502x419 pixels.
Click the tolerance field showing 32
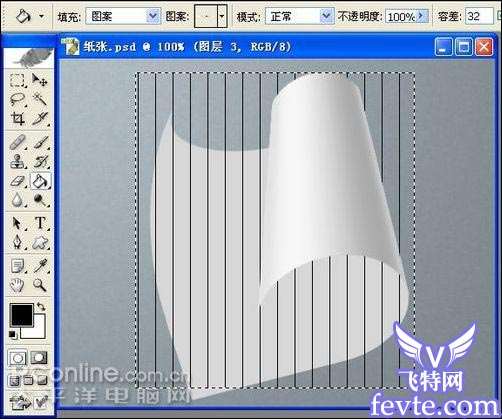click(479, 16)
